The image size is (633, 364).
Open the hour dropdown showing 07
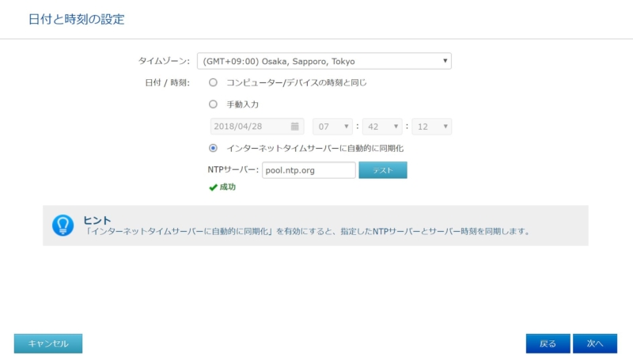(332, 127)
